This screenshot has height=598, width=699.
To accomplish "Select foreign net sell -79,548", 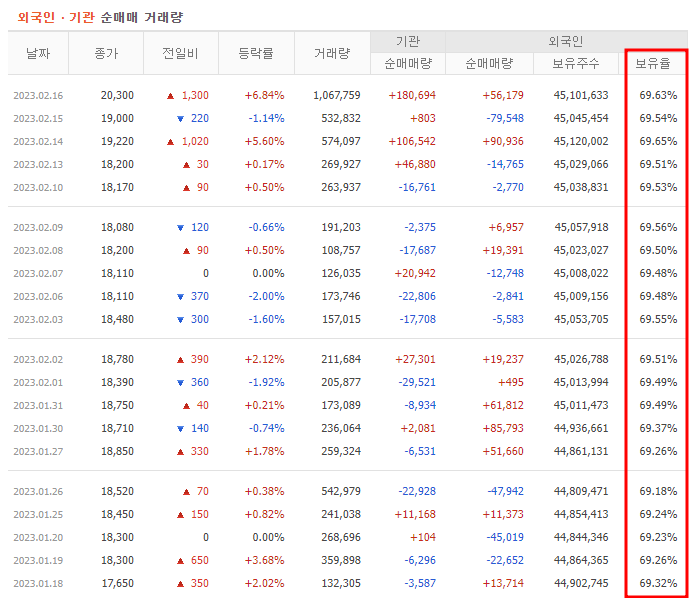I will (505, 119).
